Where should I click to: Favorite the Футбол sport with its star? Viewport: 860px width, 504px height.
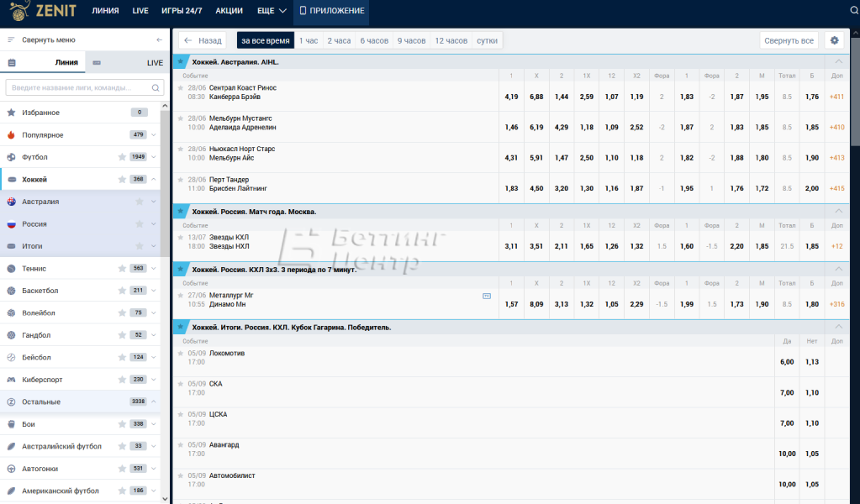click(x=122, y=157)
